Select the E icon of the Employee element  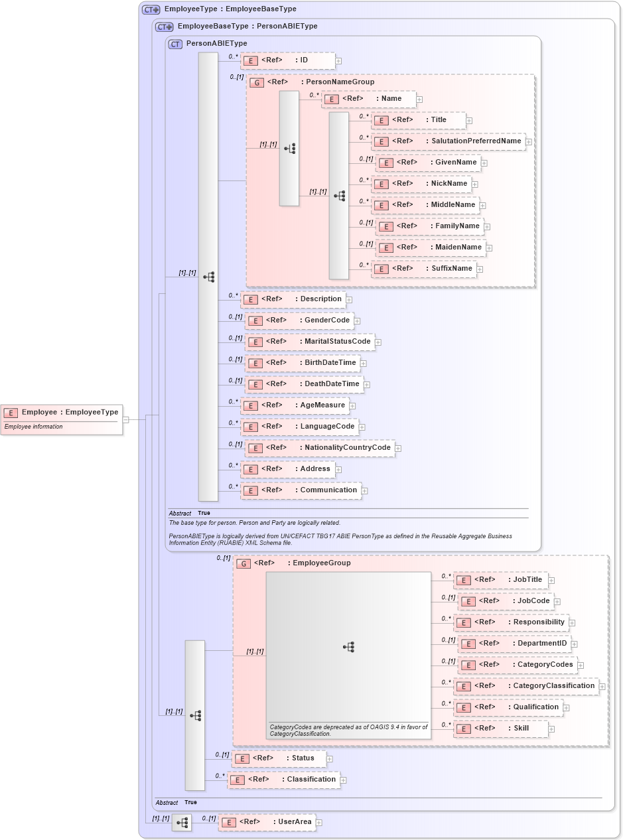coord(10,412)
